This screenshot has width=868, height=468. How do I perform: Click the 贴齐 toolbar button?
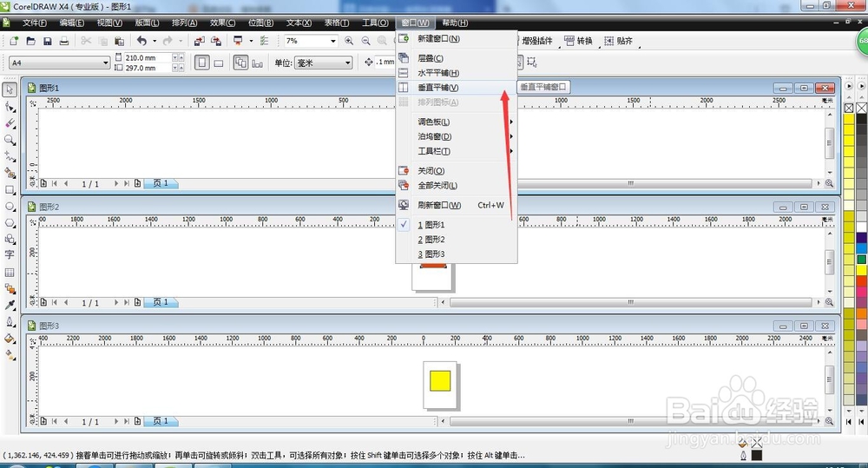(618, 41)
